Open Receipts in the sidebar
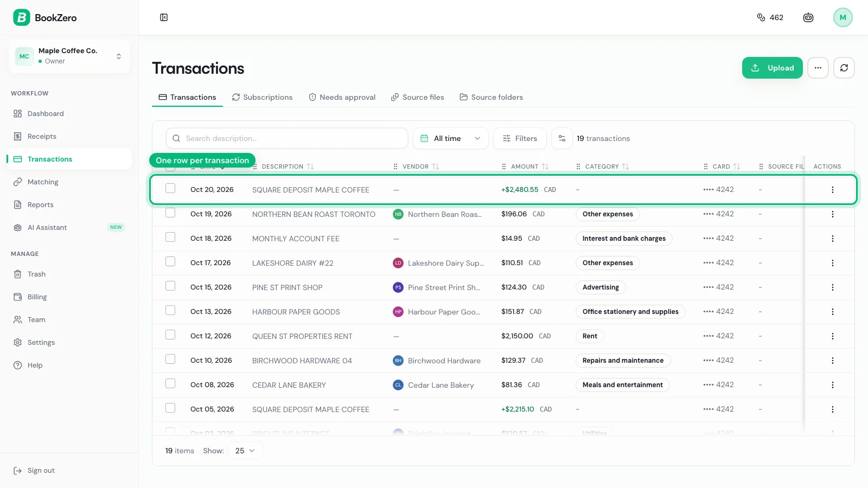Viewport: 868px width, 488px height. click(69, 136)
